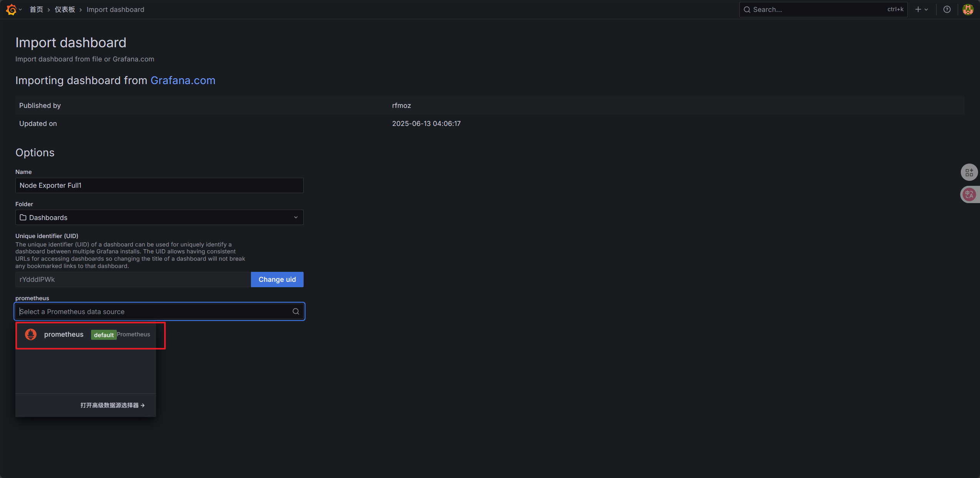Click the search magnifier icon in top bar
The height and width of the screenshot is (478, 980).
747,10
